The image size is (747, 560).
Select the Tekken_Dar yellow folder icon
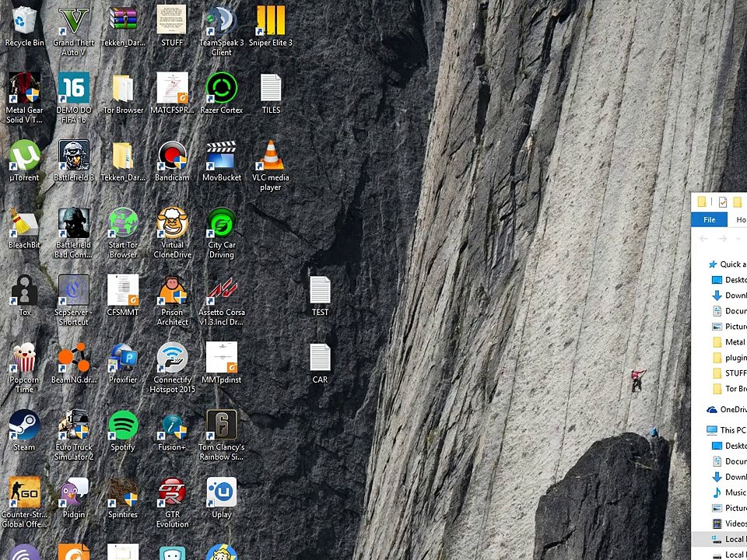(x=123, y=160)
